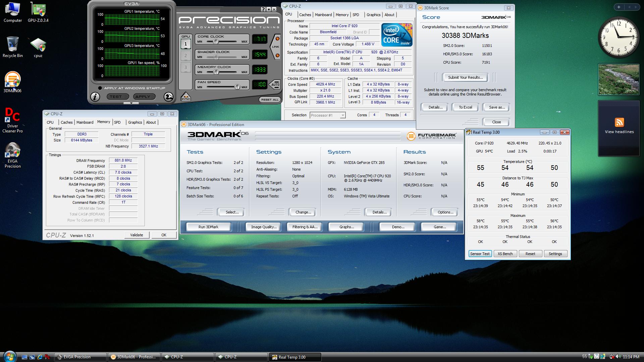Open Driver Cleaner Pro desktop shortcut

[x=12, y=120]
